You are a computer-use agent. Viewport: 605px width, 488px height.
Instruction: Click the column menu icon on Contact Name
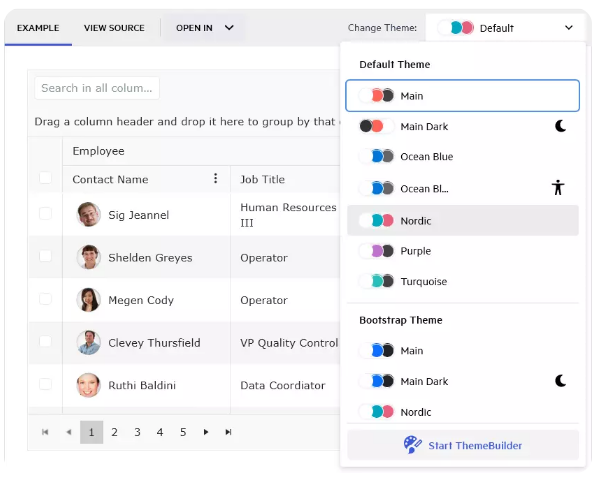click(x=215, y=179)
